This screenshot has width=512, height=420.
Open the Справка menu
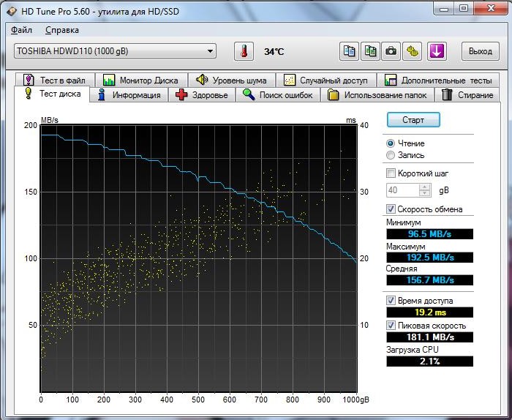tap(62, 30)
